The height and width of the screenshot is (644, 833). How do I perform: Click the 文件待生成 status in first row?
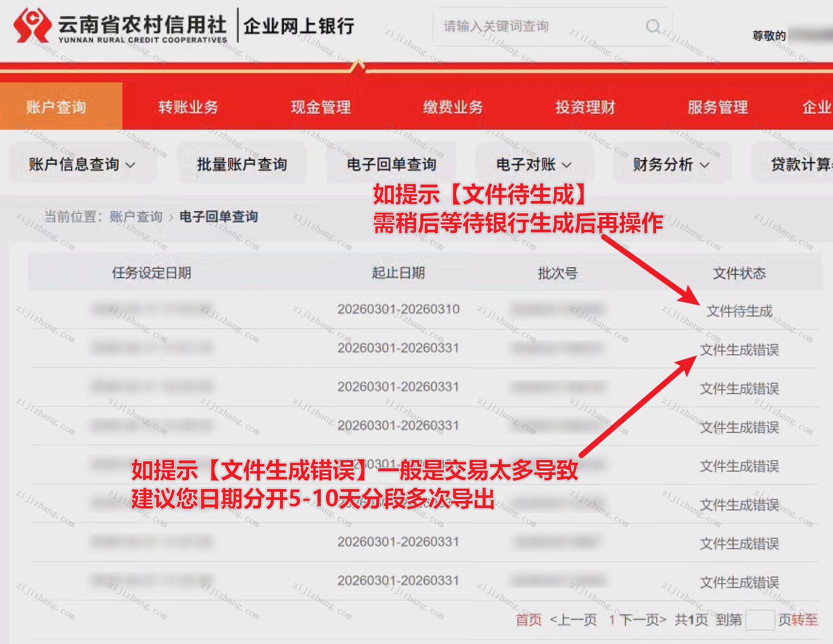pos(739,311)
